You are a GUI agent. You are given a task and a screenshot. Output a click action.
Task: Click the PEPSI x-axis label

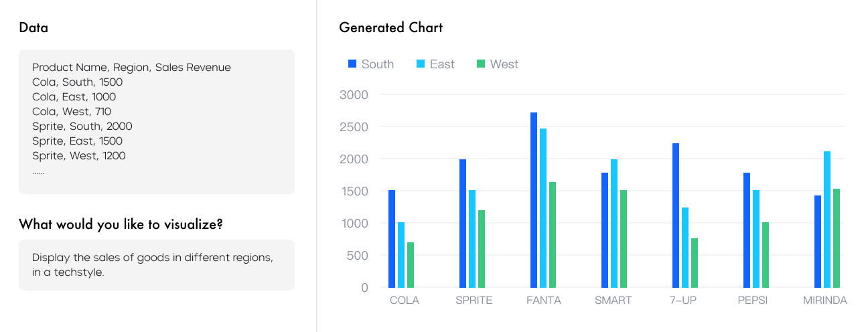click(753, 301)
